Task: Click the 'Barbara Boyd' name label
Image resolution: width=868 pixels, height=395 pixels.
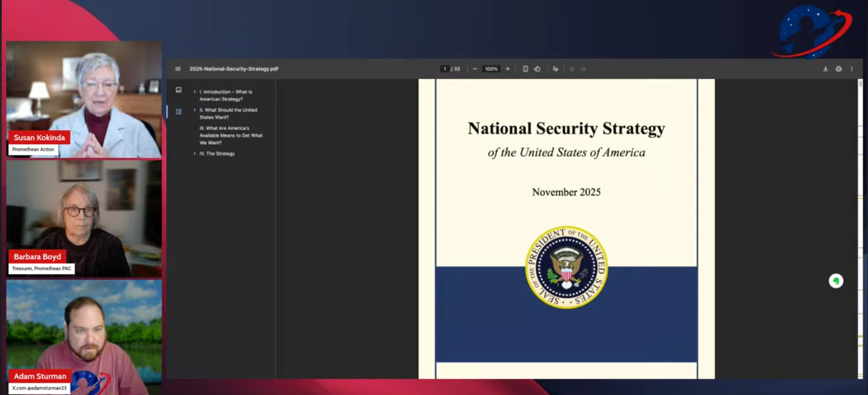Action: 37,257
